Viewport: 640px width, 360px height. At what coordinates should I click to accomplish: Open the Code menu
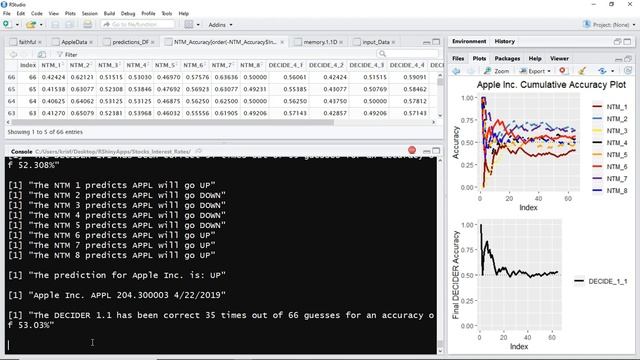pyautogui.click(x=37, y=13)
